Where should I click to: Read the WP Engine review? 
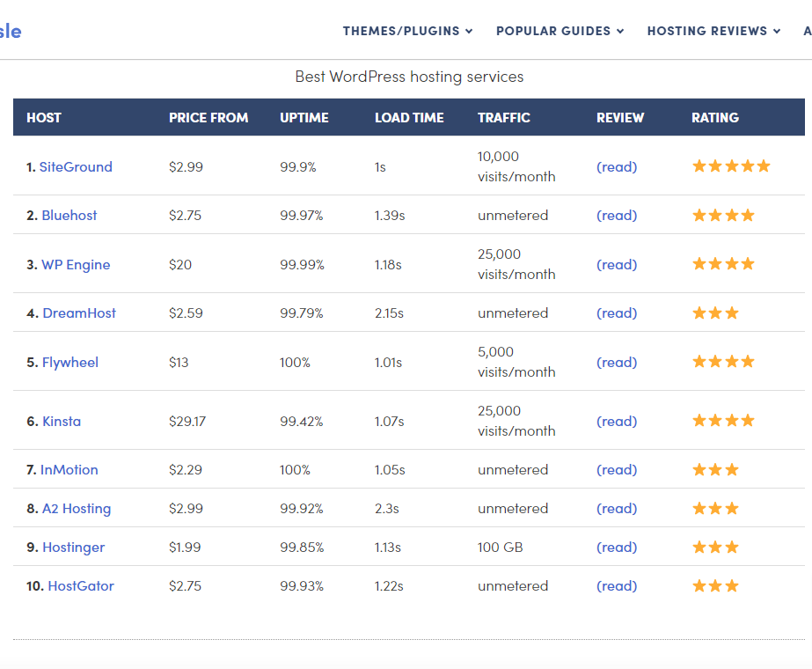tap(617, 265)
